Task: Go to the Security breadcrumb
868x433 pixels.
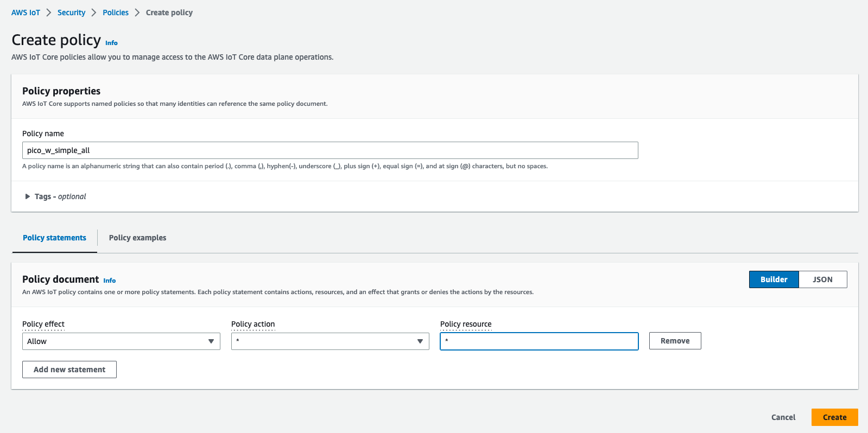Action: (71, 12)
